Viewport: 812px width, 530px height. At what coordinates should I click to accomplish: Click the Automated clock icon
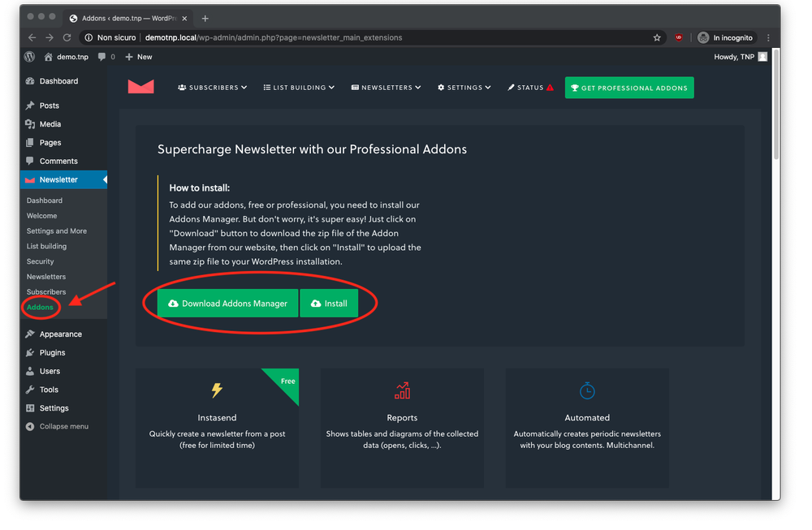click(x=587, y=390)
